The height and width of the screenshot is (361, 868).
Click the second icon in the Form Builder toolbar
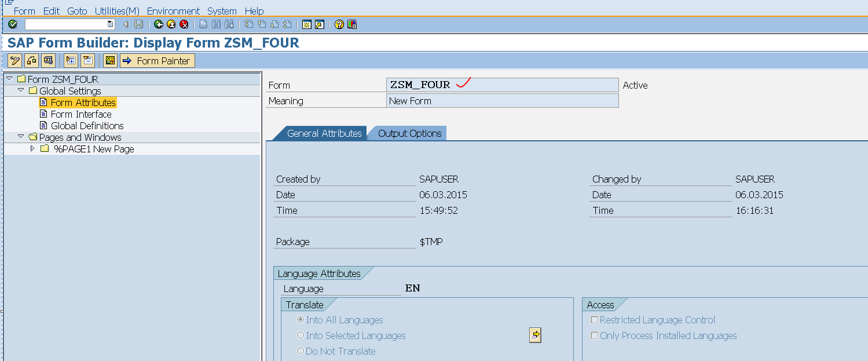[x=31, y=60]
